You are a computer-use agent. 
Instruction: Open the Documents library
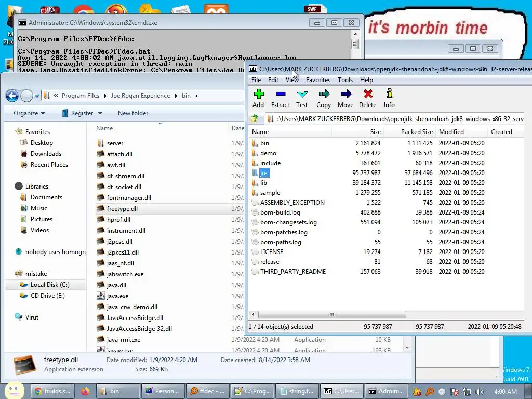coord(46,197)
